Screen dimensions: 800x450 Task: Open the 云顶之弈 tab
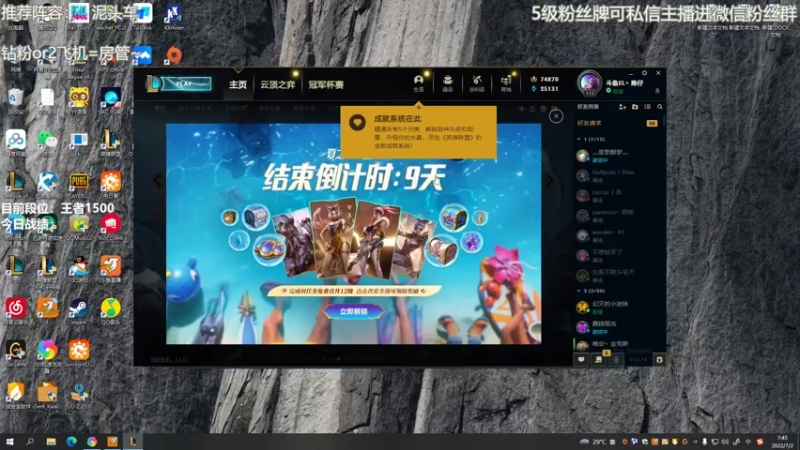(x=278, y=85)
